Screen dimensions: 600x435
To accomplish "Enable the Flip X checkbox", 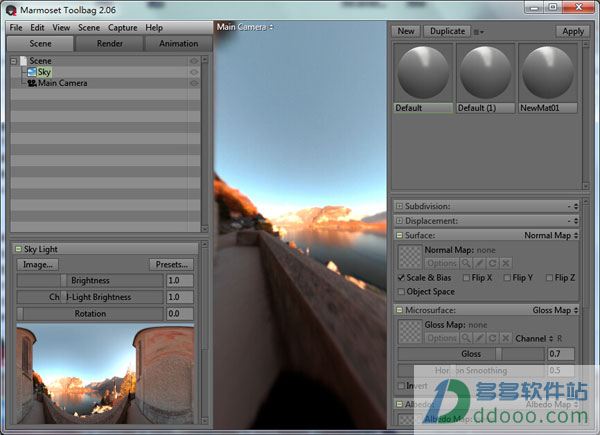I will [466, 278].
